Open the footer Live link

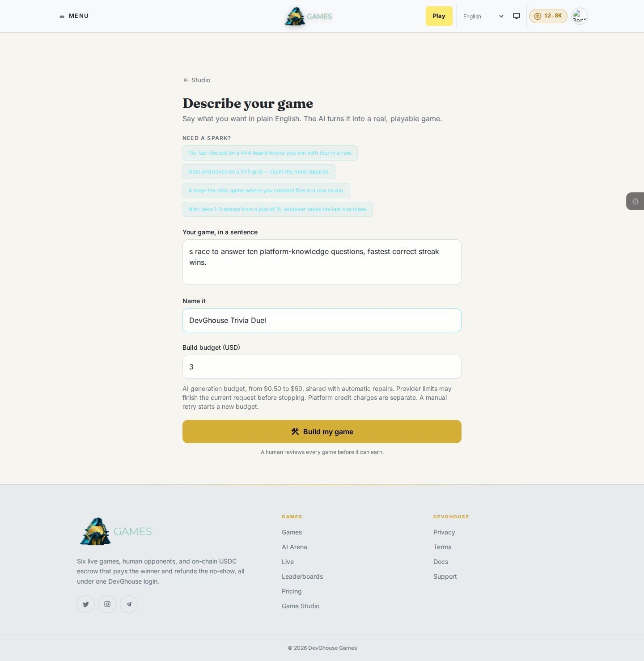coord(288,562)
